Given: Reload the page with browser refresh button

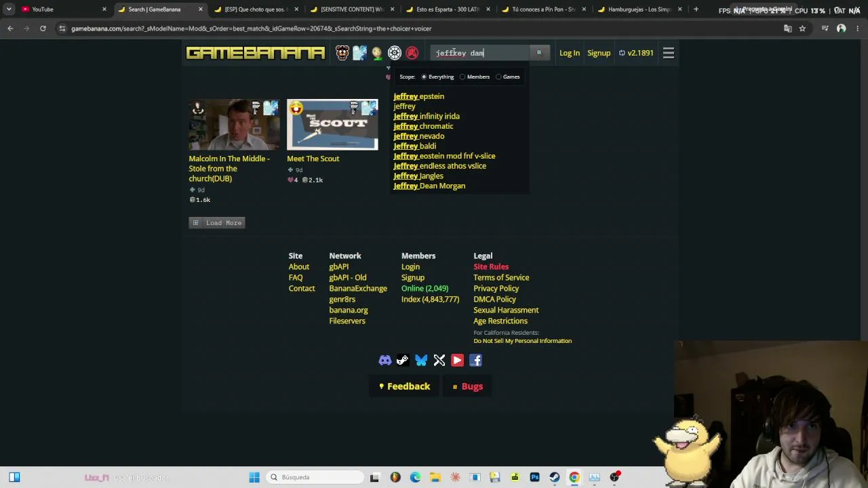Looking at the screenshot, I should [x=43, y=28].
